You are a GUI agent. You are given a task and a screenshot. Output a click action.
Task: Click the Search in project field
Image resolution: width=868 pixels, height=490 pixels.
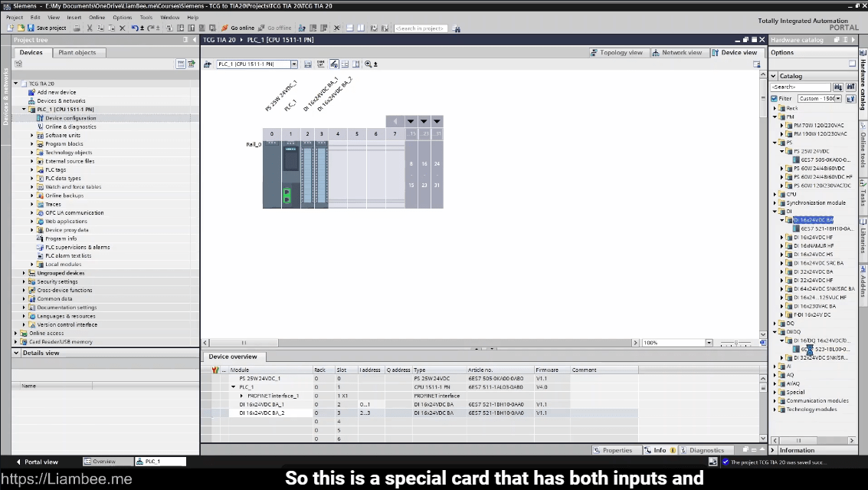[x=421, y=28]
